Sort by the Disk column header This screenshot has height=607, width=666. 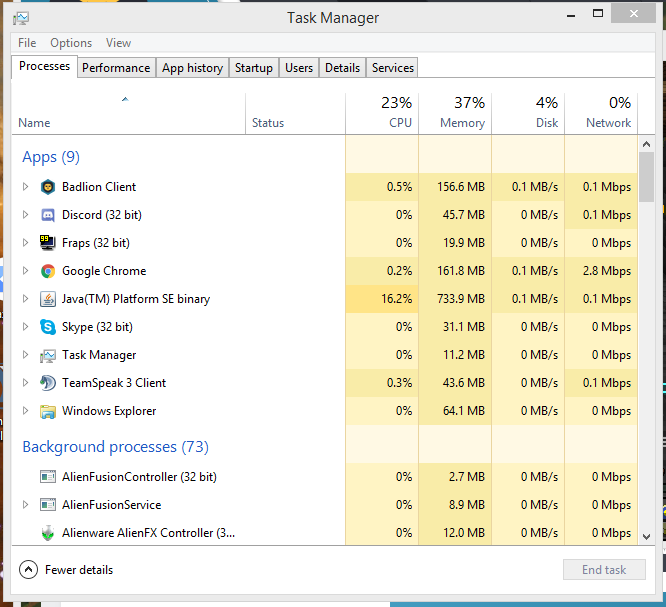point(528,114)
